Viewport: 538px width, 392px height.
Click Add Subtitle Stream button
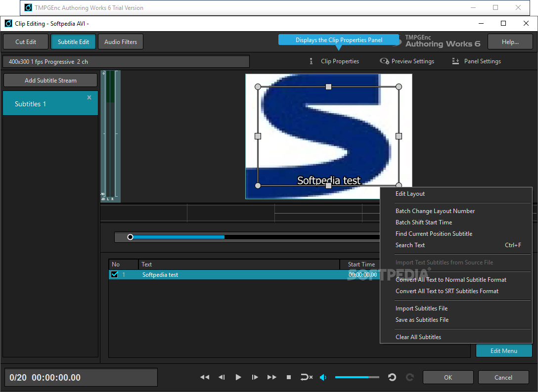[x=50, y=80]
